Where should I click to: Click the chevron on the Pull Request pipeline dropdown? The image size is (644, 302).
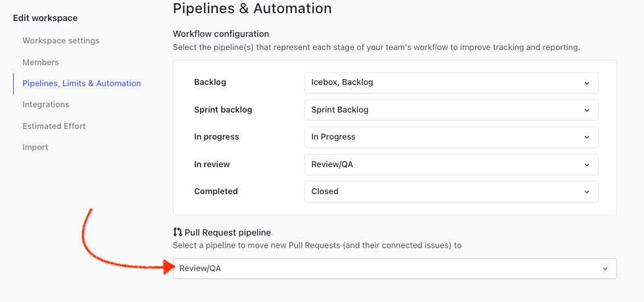(605, 268)
